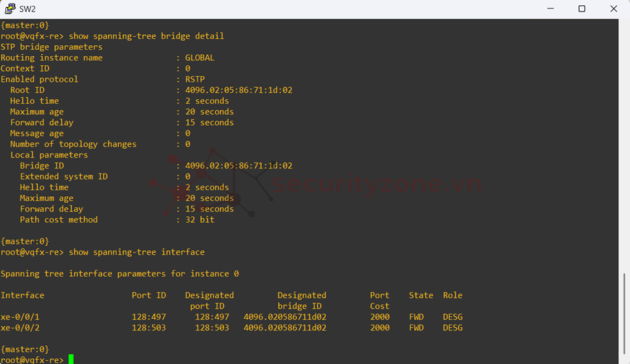The height and width of the screenshot is (364, 630).
Task: Click 'STP bridge parameters' heading line
Action: (52, 47)
